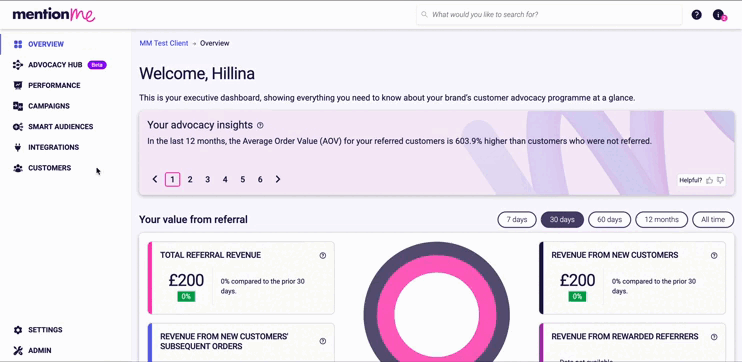Viewport: 742px width, 362px height.
Task: Click the Integrations plug icon
Action: [18, 148]
